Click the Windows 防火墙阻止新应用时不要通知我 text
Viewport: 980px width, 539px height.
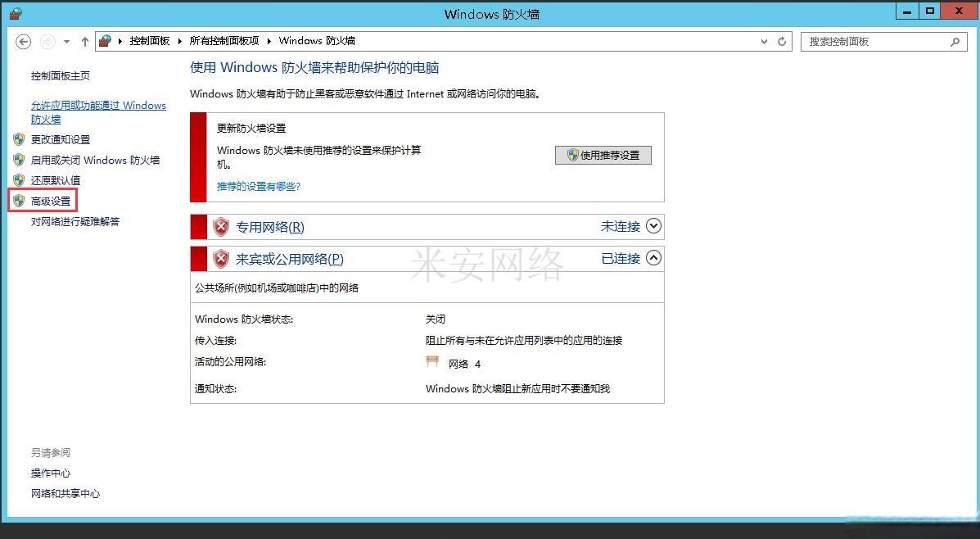coord(517,389)
